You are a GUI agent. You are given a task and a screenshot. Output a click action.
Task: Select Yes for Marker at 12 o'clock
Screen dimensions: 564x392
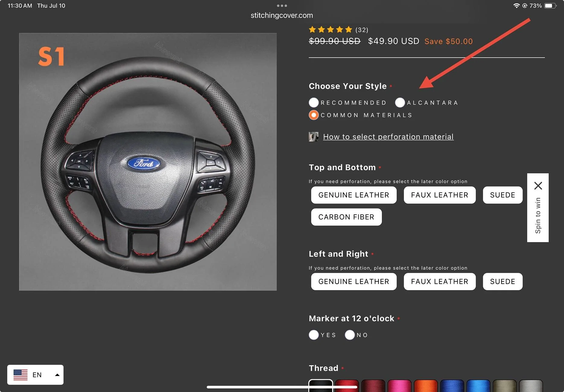point(314,335)
